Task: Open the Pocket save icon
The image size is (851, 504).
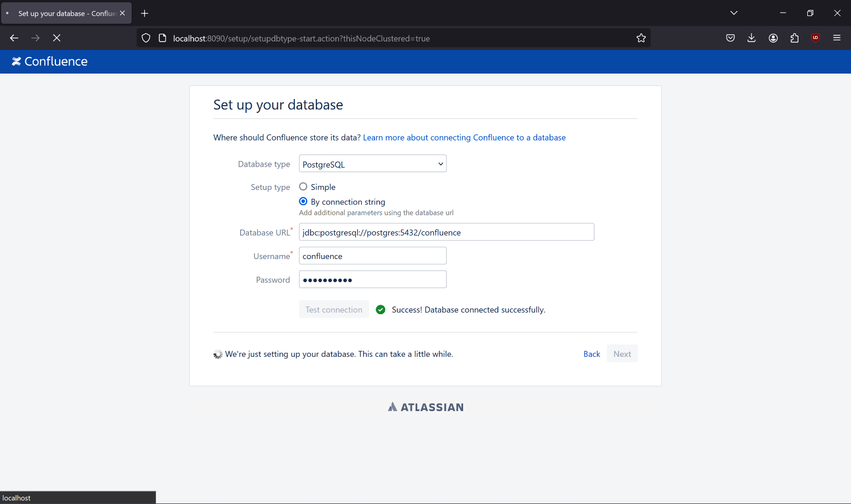Action: pyautogui.click(x=730, y=38)
